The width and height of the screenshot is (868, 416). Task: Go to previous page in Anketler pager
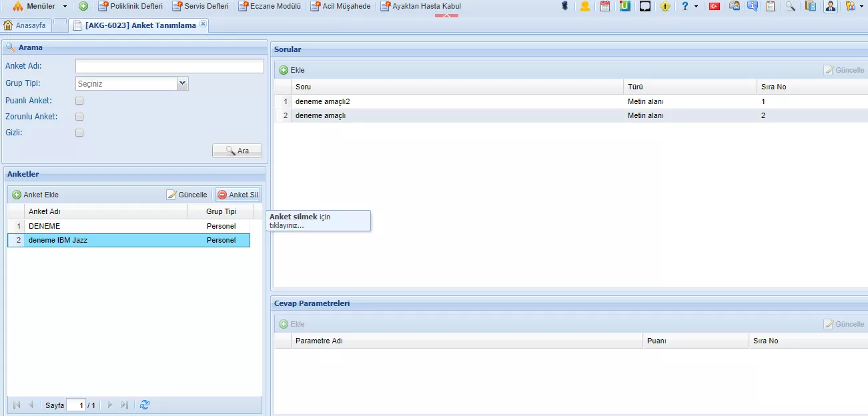click(31, 405)
